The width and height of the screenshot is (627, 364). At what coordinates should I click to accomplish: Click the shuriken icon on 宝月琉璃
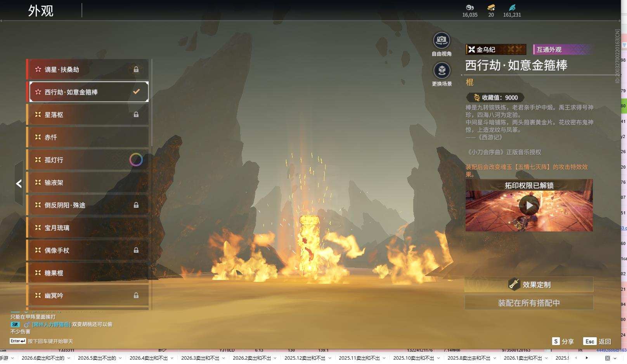(x=38, y=228)
